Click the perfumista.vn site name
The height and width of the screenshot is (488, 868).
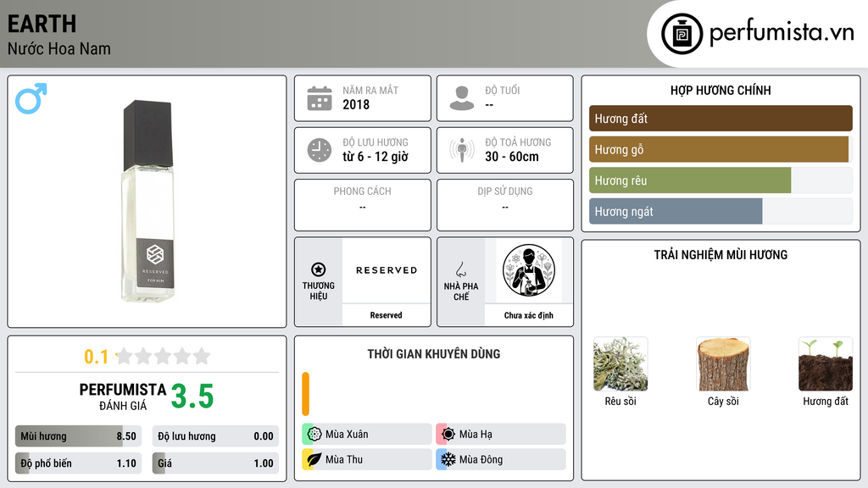(x=782, y=33)
